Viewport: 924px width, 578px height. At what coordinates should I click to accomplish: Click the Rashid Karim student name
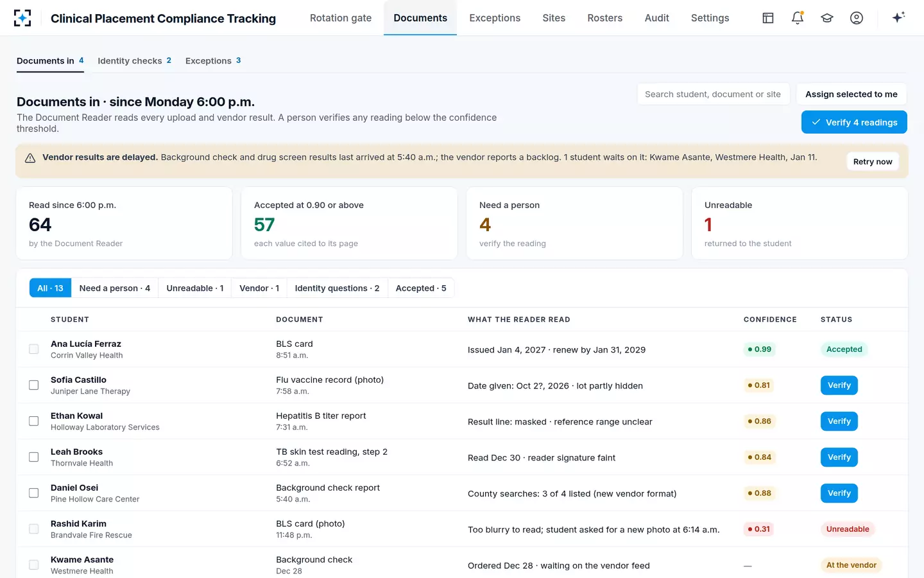[78, 524]
